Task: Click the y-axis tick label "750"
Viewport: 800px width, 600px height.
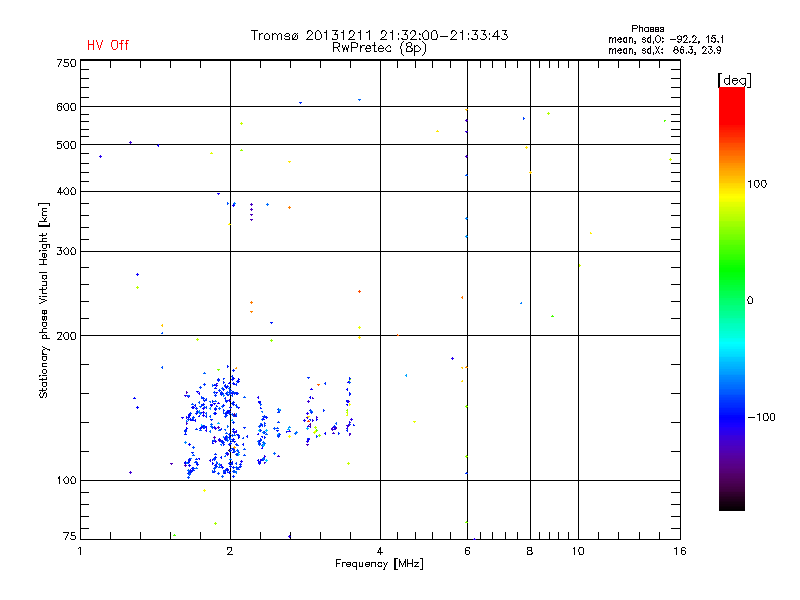Action: [66, 63]
